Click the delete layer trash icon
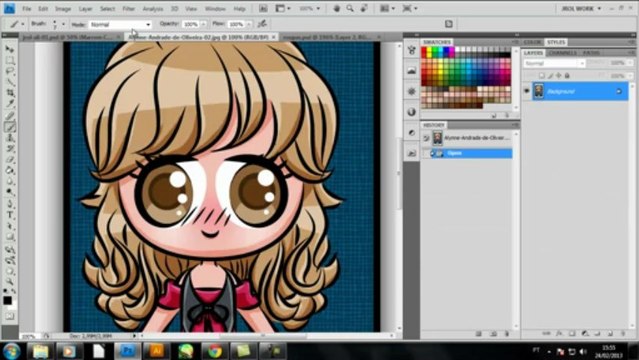 point(624,333)
